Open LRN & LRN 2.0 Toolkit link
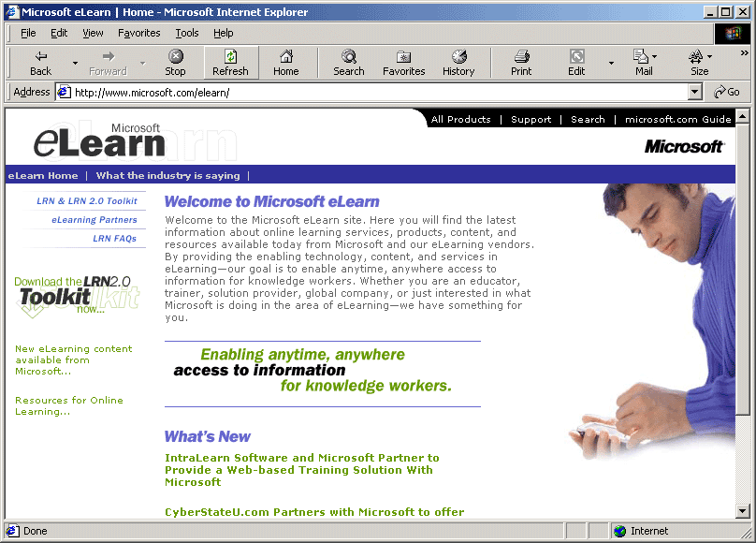 point(87,201)
